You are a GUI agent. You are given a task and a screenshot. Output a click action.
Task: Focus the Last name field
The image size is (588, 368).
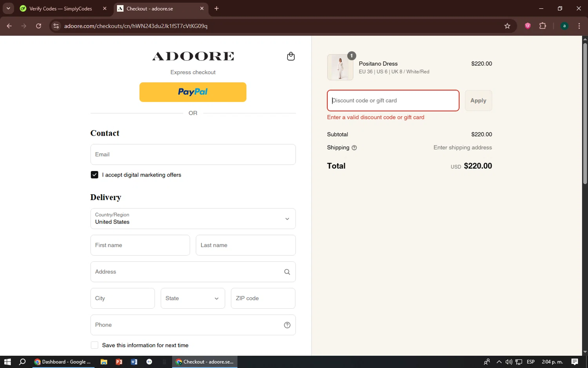[246, 245]
